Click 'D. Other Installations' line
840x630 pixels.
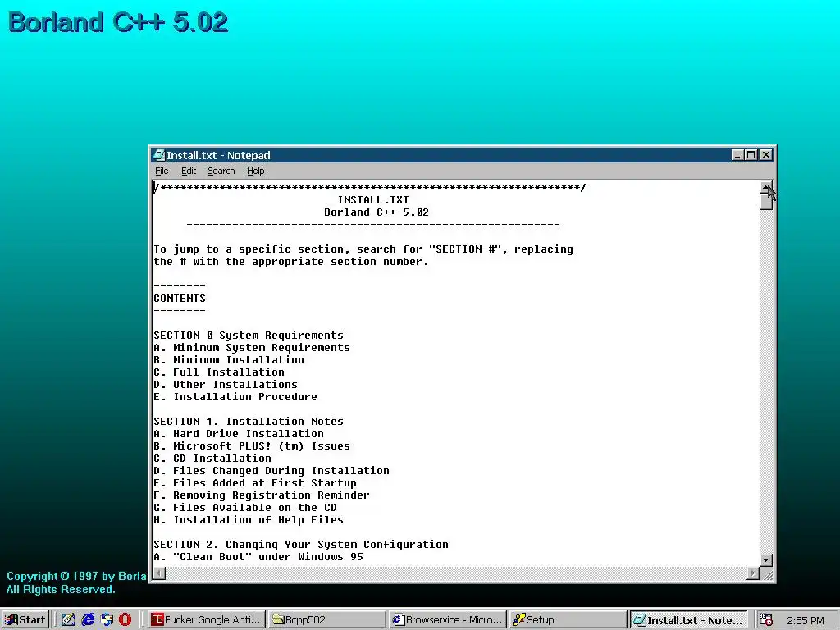point(226,385)
